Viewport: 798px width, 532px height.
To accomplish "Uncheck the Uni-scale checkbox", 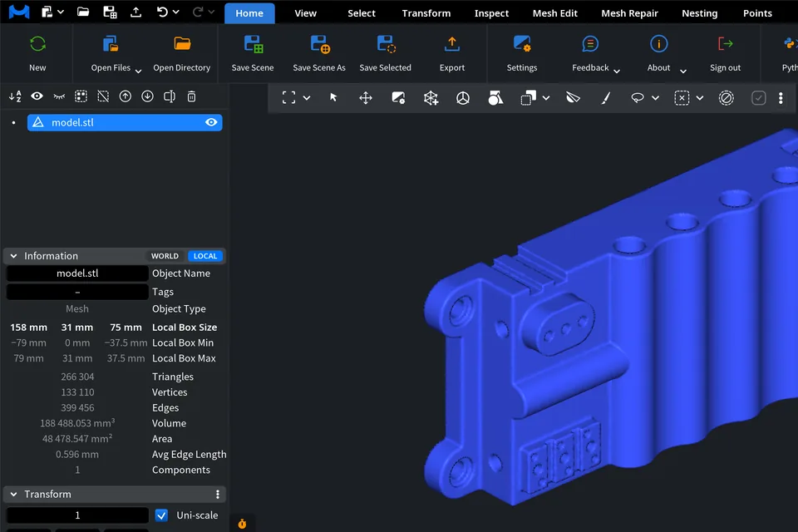I will 161,515.
